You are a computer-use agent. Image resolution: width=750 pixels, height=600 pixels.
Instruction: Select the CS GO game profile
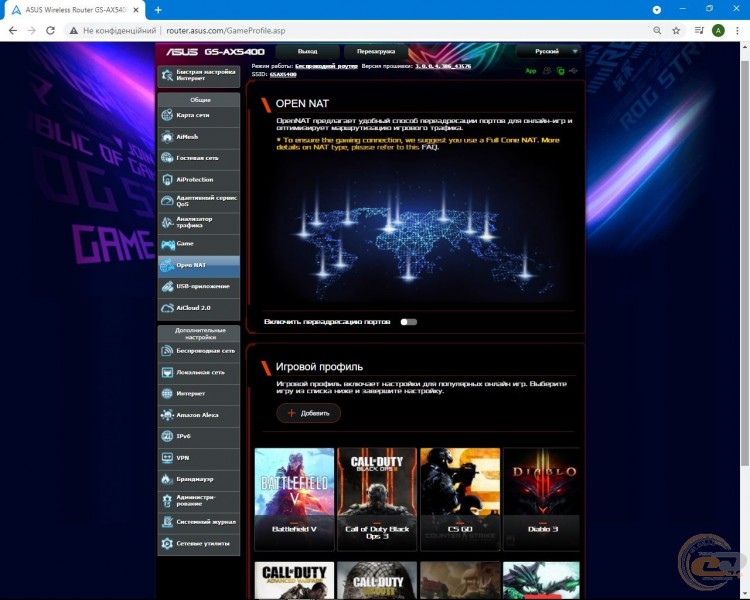tap(460, 499)
